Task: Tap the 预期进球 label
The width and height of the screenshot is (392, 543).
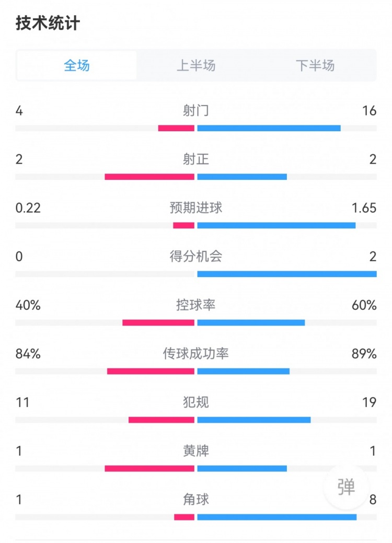Action: tap(196, 207)
